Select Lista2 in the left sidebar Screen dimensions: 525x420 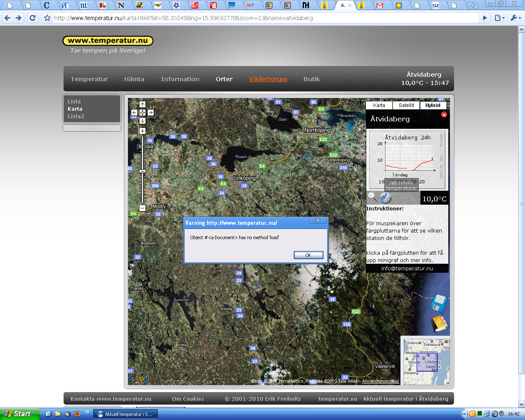[76, 116]
